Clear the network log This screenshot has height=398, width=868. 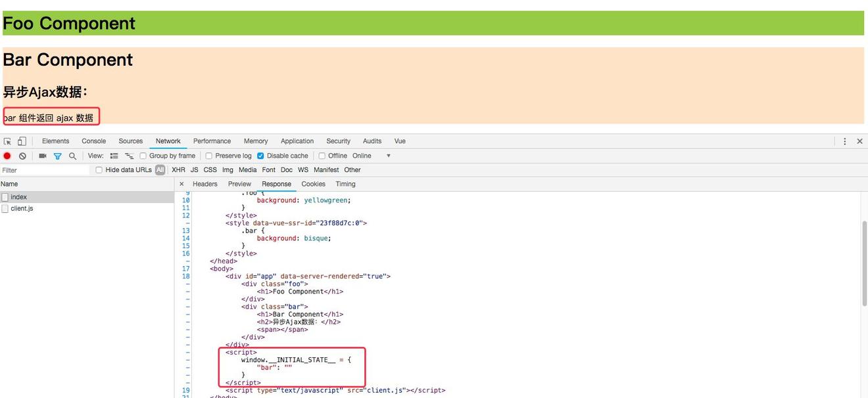[x=22, y=156]
